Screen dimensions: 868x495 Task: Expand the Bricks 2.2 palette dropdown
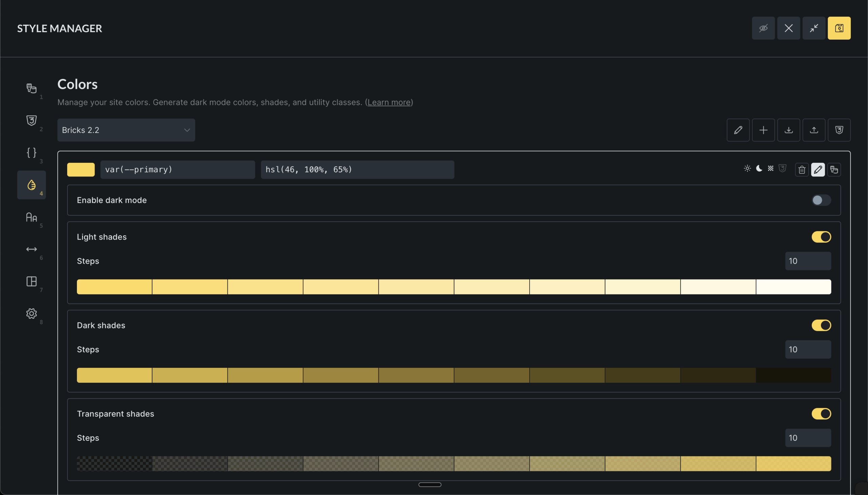pos(126,130)
